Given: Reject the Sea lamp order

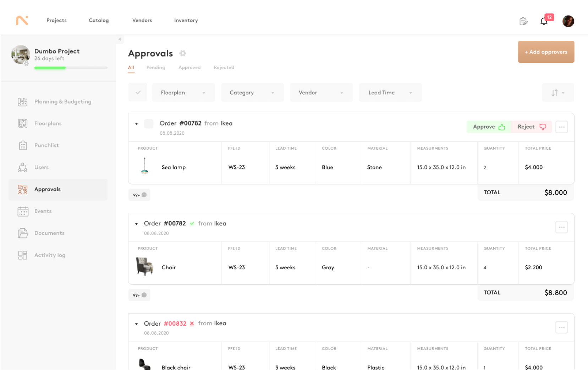Looking at the screenshot, I should point(531,127).
